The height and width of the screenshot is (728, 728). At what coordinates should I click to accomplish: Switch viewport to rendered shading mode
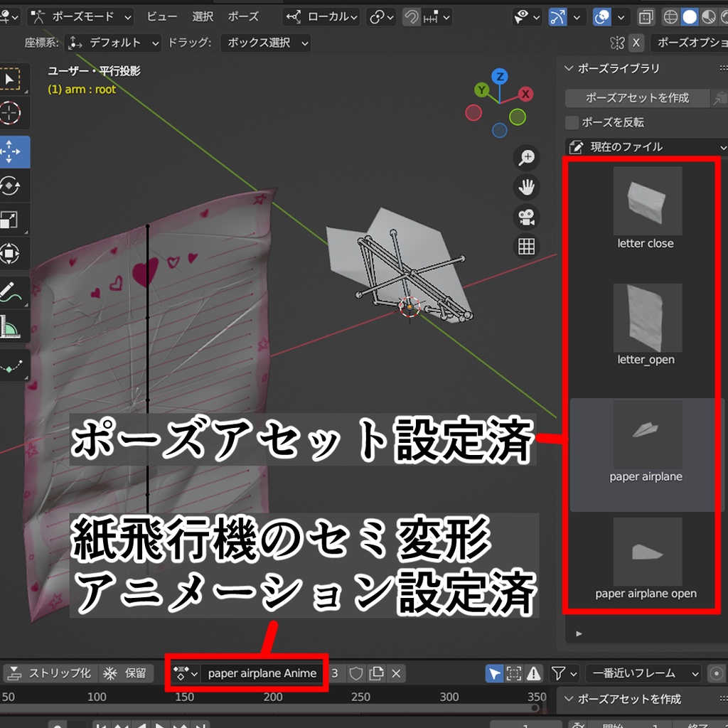pyautogui.click(x=724, y=17)
